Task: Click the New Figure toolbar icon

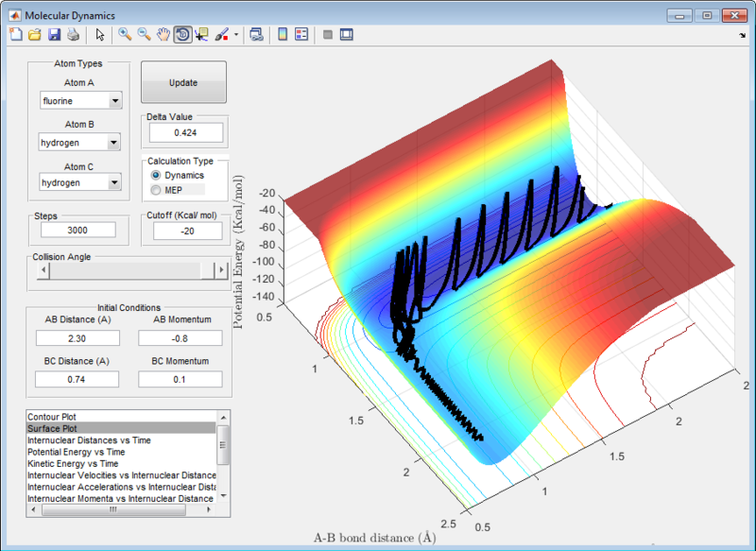Action: tap(14, 35)
